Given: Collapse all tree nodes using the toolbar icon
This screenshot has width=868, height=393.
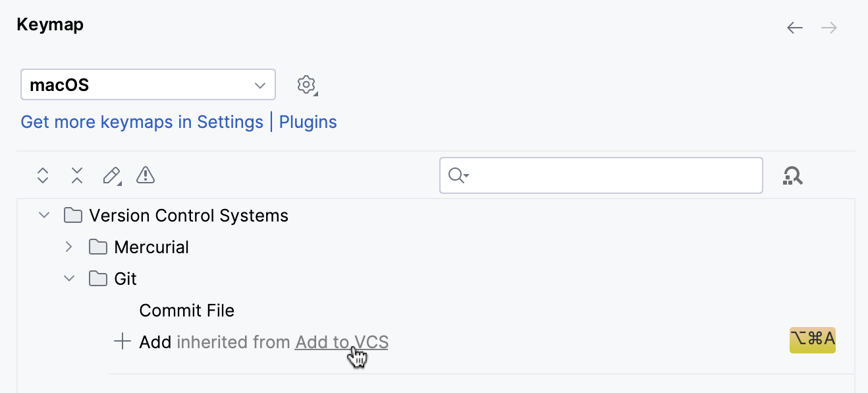Looking at the screenshot, I should tap(76, 175).
